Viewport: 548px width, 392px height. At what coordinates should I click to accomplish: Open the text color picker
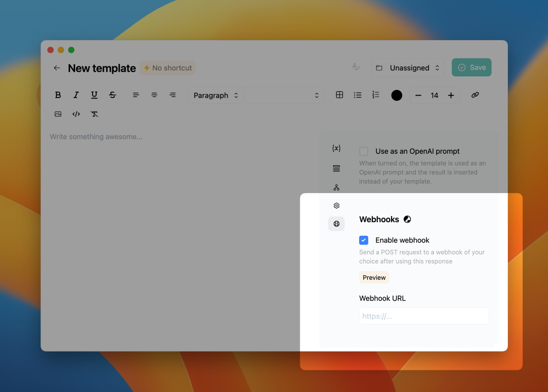coord(396,95)
